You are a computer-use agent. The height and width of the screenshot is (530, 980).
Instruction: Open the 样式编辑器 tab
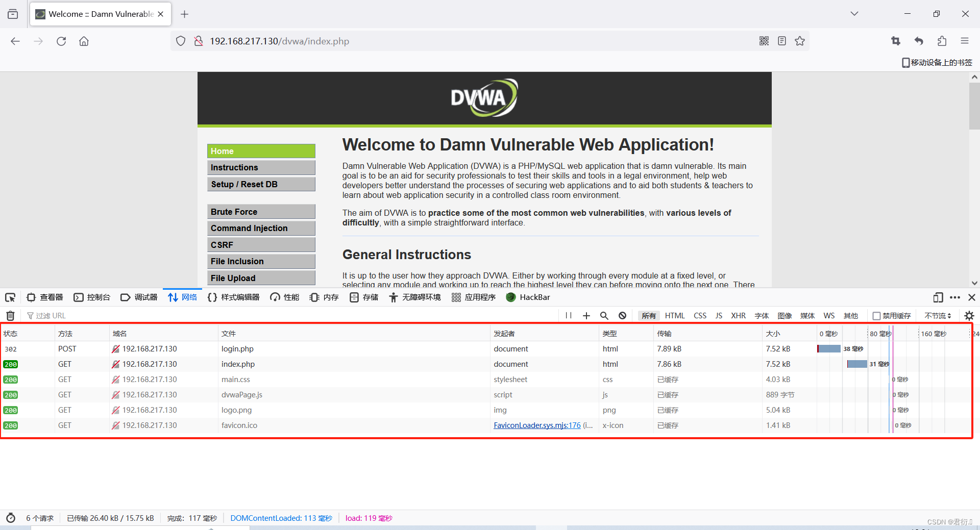click(233, 297)
